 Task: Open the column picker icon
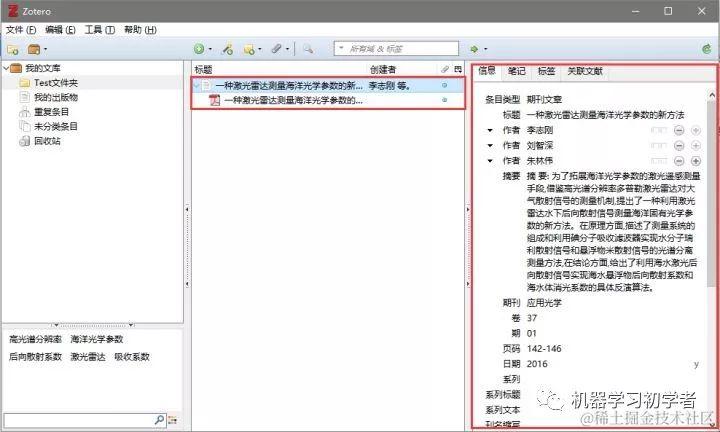pyautogui.click(x=458, y=69)
